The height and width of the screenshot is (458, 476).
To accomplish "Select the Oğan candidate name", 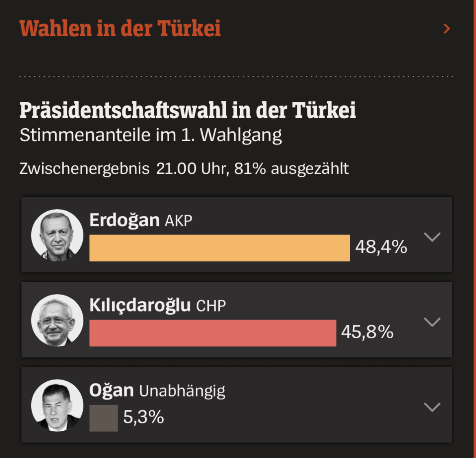I will 111,390.
